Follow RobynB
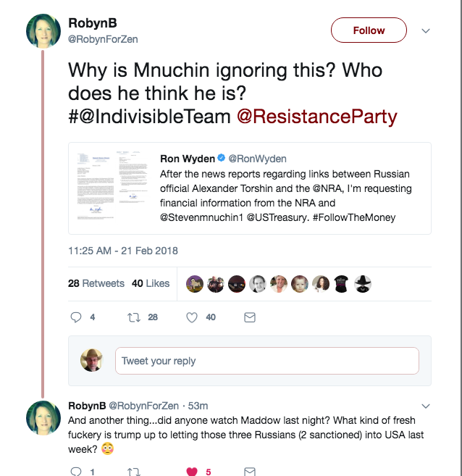This screenshot has width=462, height=476. (x=369, y=30)
